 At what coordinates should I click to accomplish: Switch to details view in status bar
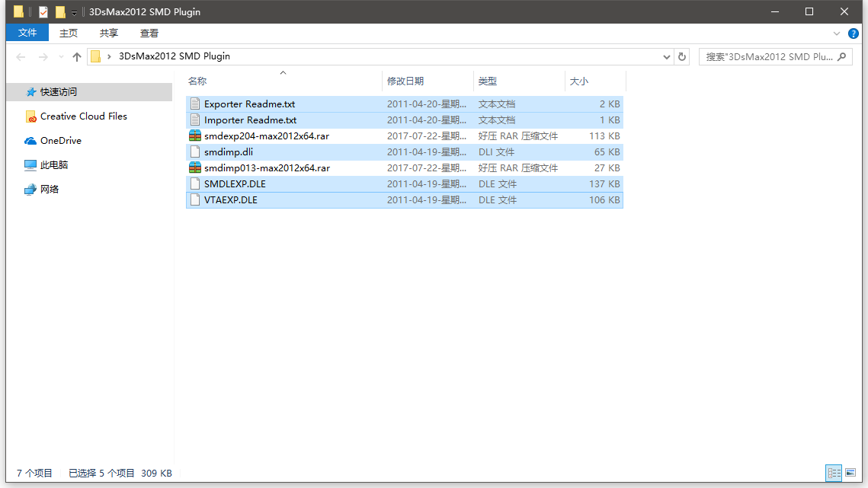834,473
